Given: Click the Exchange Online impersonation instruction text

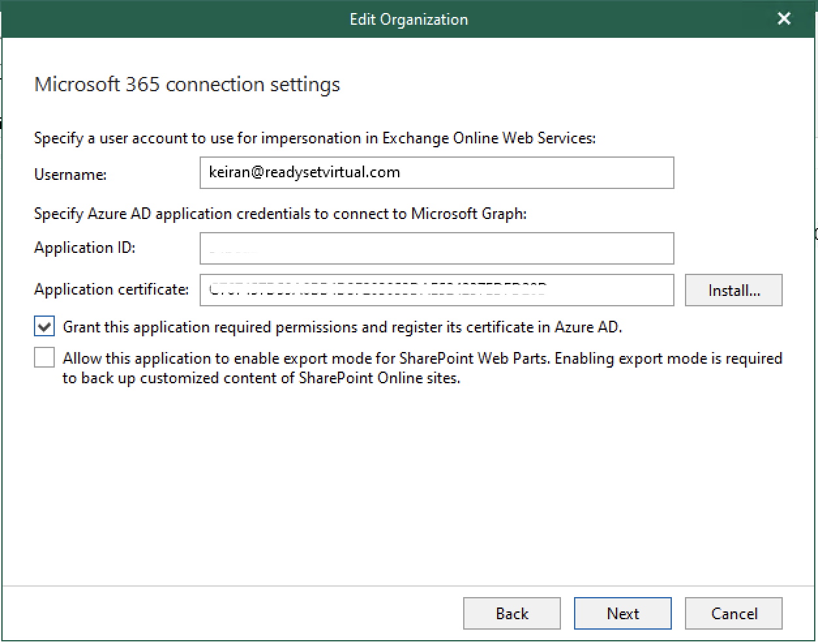Looking at the screenshot, I should [315, 138].
